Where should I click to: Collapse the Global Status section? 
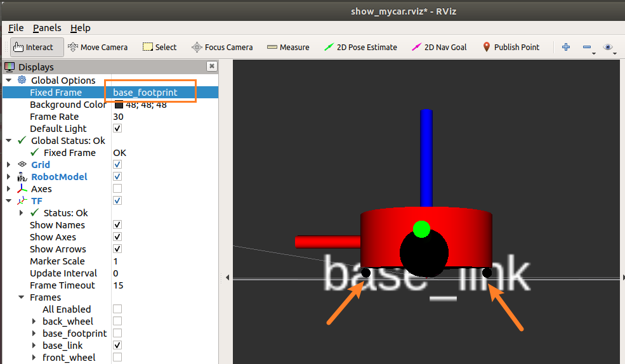(x=8, y=140)
